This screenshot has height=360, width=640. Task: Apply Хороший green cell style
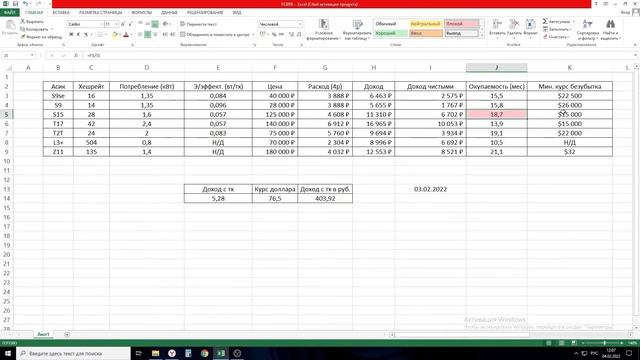(391, 33)
